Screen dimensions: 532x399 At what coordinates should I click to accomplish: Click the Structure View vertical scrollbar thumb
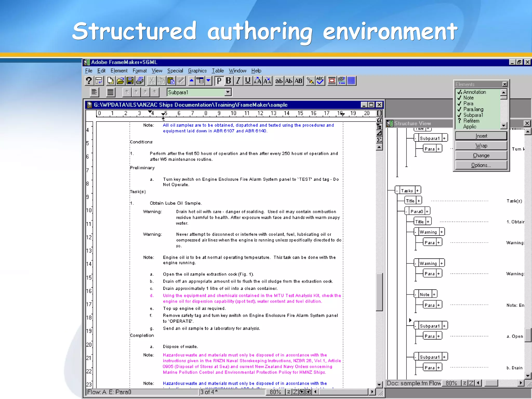528,335
